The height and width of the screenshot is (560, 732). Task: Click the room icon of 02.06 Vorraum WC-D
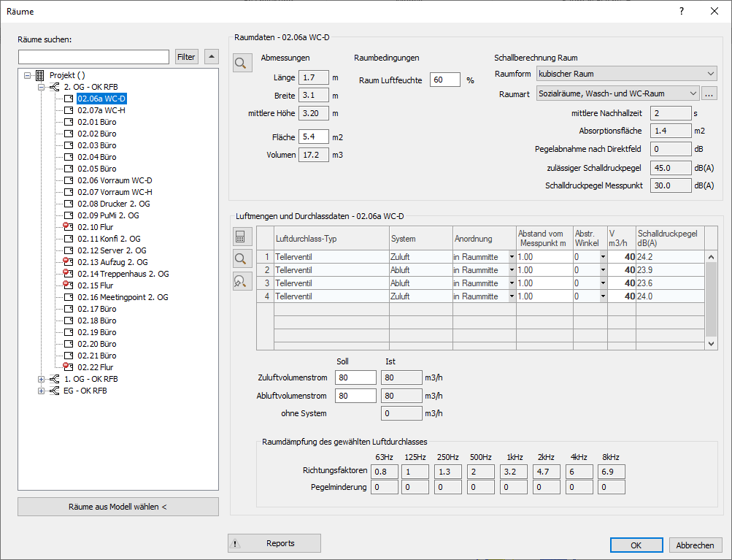click(x=69, y=180)
